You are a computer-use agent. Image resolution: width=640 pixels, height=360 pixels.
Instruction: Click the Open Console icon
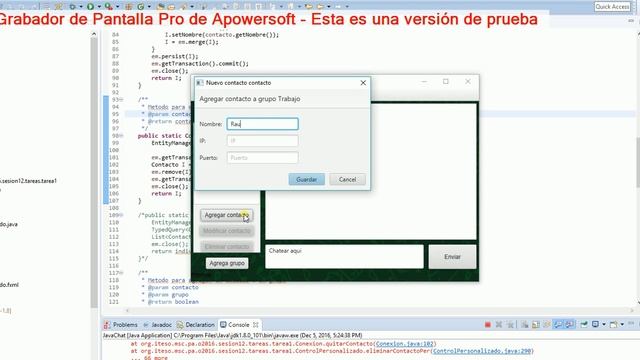point(613,324)
